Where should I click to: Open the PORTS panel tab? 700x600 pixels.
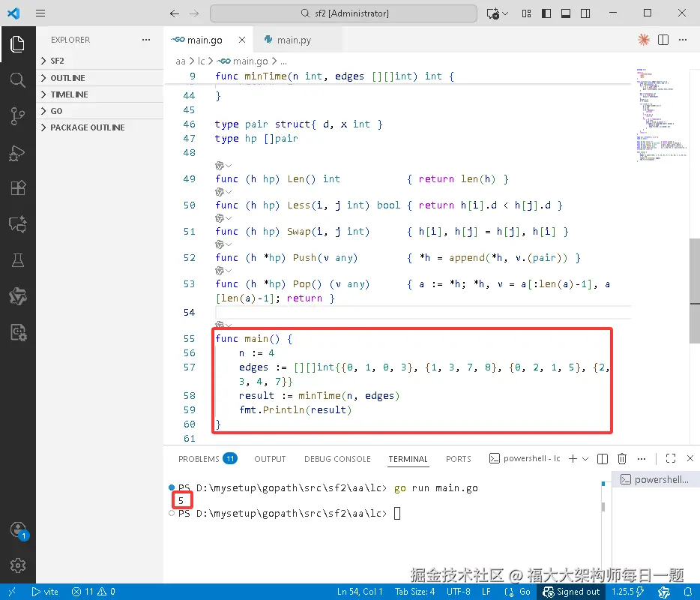(458, 459)
